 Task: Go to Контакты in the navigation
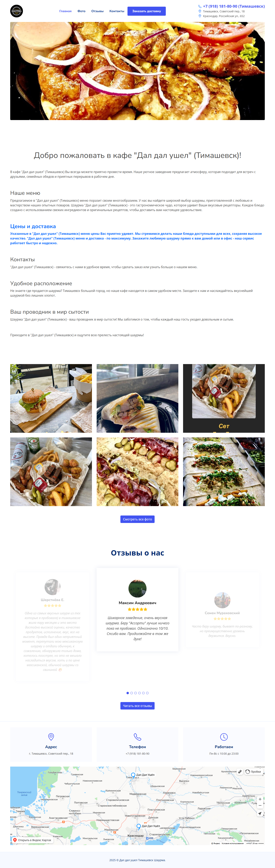click(117, 11)
